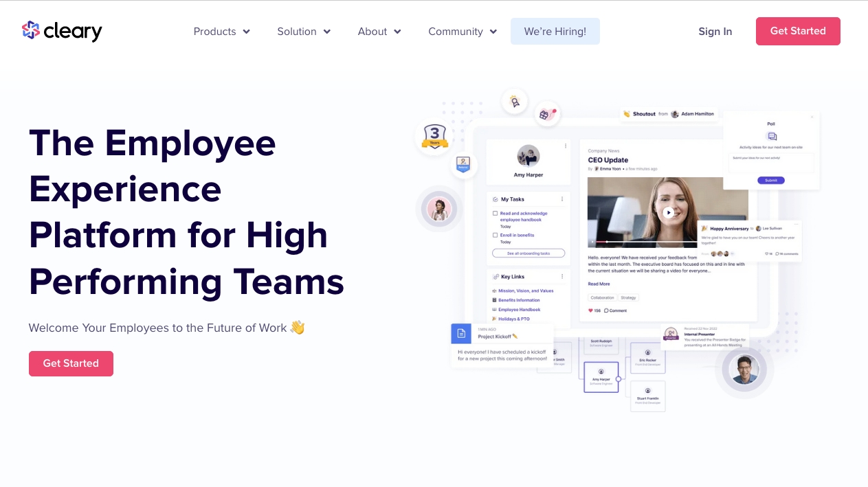The height and width of the screenshot is (487, 868).
Task: Check the 'Enroll in benefits' task box
Action: tap(495, 235)
